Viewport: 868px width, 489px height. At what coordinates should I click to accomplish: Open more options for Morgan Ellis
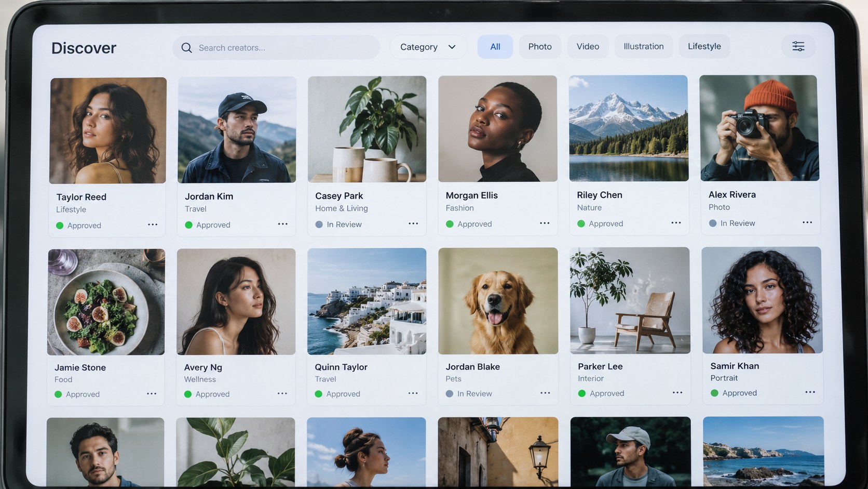pyautogui.click(x=545, y=223)
